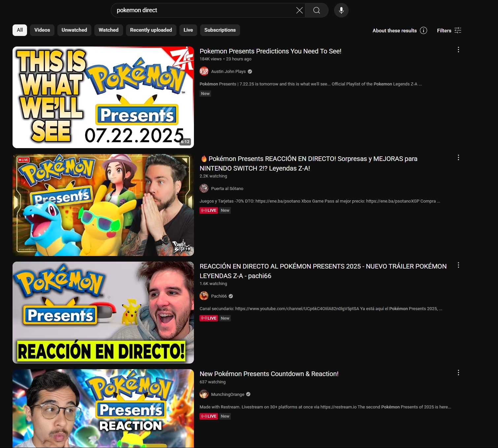Open 'New Pokémon Presents Countdown & Reaction!' title
This screenshot has width=498, height=448.
269,374
